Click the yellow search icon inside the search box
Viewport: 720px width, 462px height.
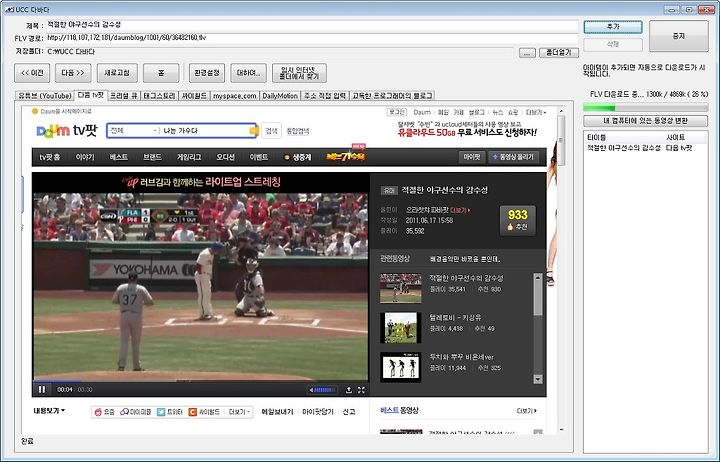pos(253,131)
